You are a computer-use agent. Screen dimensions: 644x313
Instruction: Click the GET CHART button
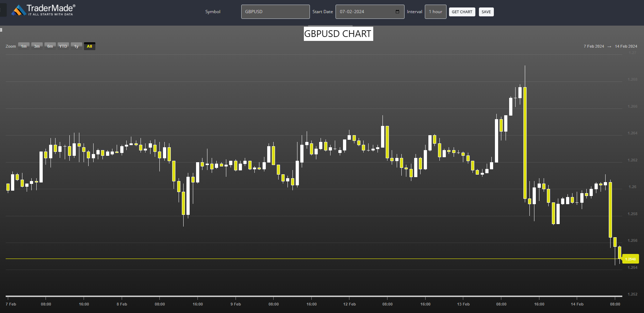(462, 12)
